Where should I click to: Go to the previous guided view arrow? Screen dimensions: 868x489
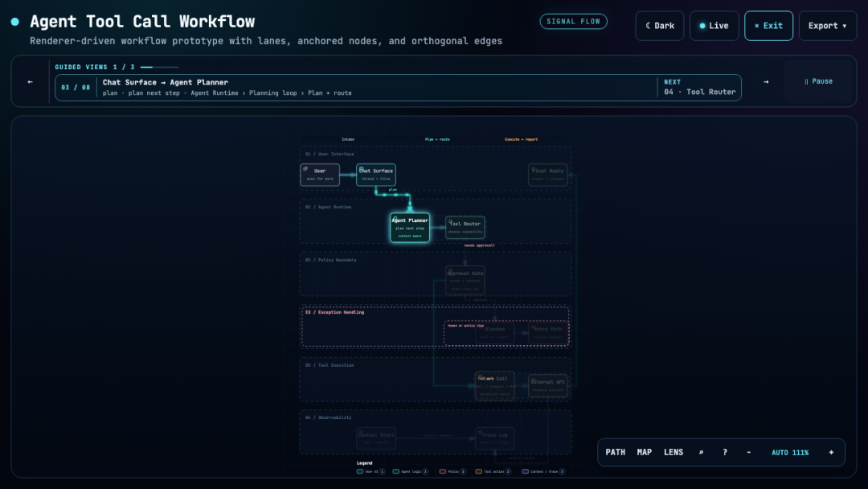coord(31,82)
